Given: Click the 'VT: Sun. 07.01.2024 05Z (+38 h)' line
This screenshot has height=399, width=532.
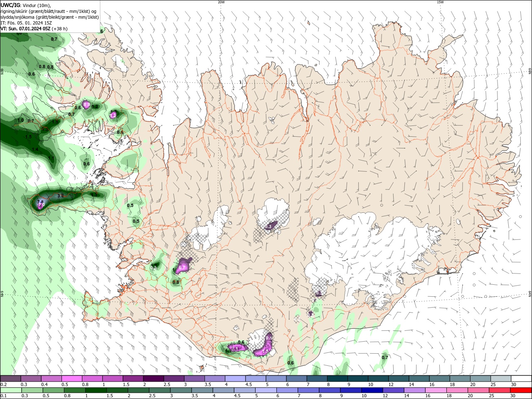Looking at the screenshot, I should 34,29.
